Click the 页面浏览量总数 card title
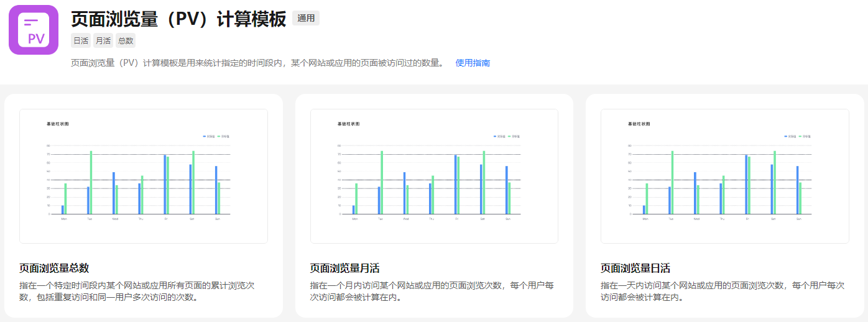Screen dimensions: 868x322 tap(55, 269)
